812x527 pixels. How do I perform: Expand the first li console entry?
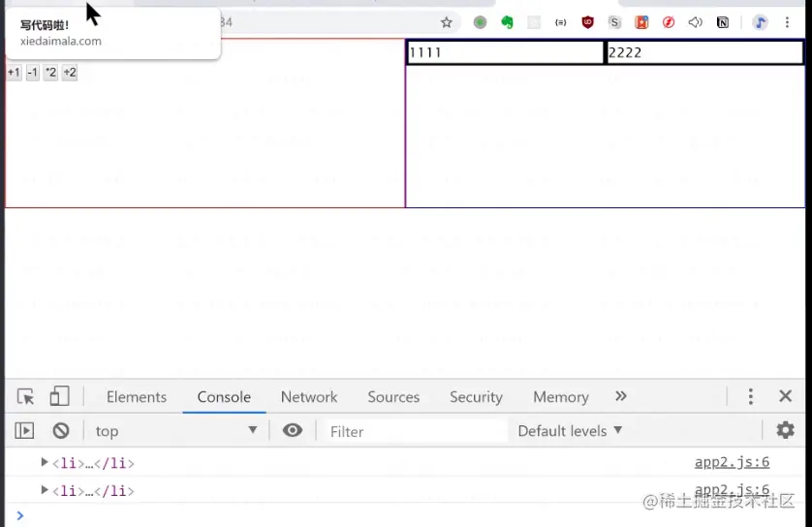pyautogui.click(x=45, y=462)
